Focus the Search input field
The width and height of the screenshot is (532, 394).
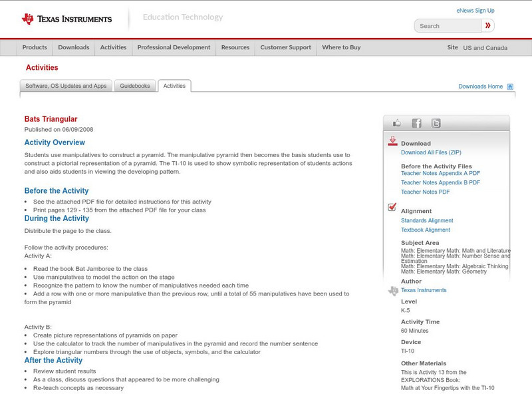coord(448,26)
